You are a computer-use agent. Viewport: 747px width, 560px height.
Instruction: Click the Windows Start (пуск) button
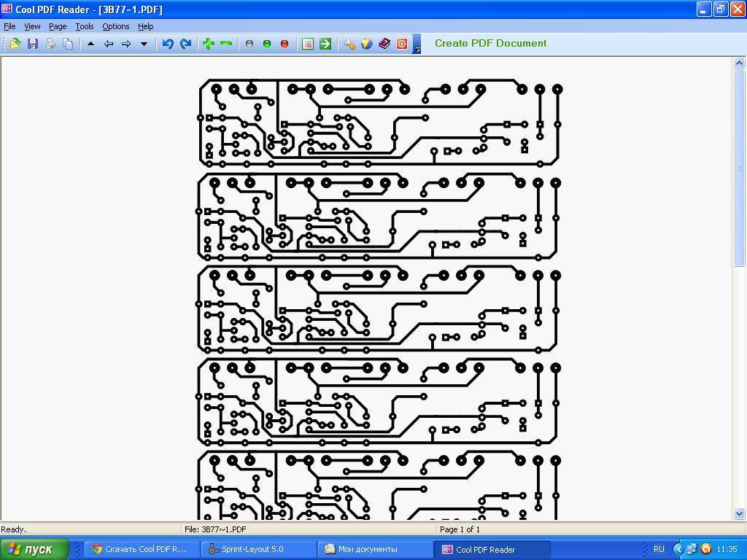[x=34, y=549]
